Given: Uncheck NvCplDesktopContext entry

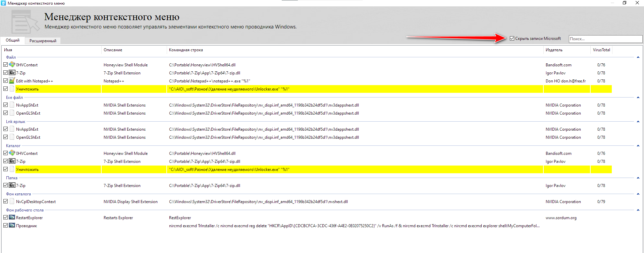Looking at the screenshot, I should pyautogui.click(x=5, y=201).
